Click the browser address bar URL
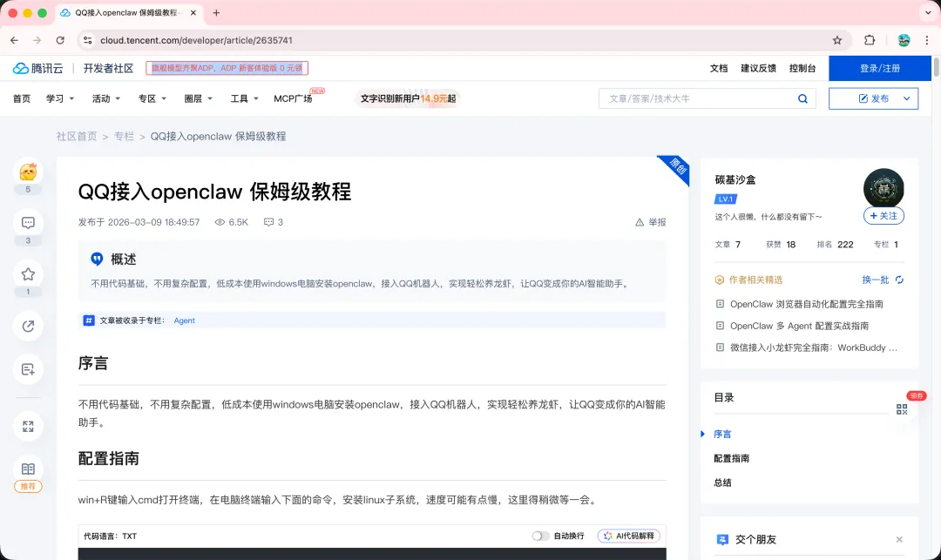 click(196, 40)
